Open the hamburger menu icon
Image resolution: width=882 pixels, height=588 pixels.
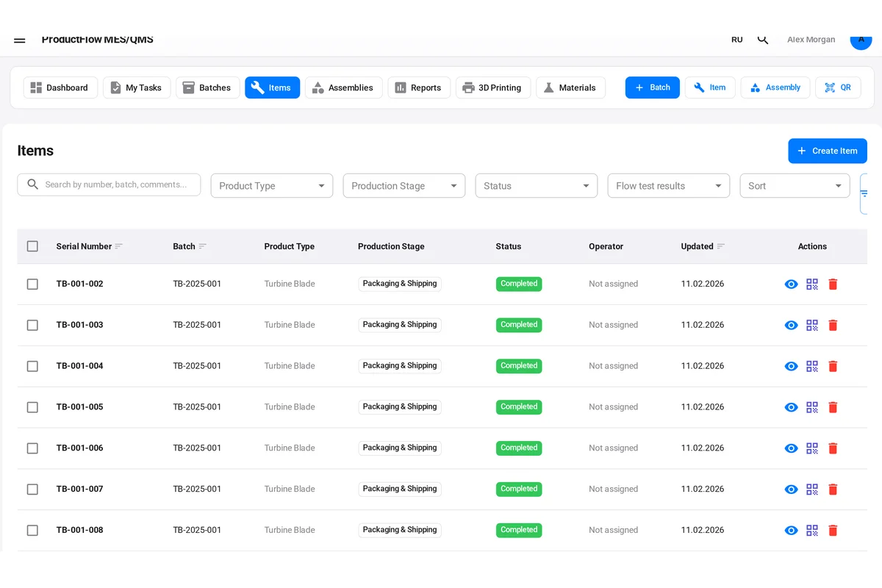(x=19, y=40)
